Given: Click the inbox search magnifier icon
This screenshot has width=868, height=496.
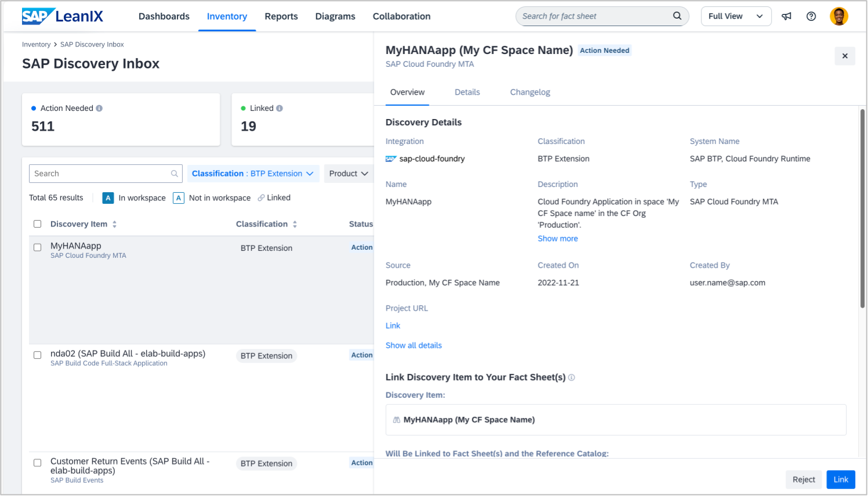Looking at the screenshot, I should (x=174, y=174).
